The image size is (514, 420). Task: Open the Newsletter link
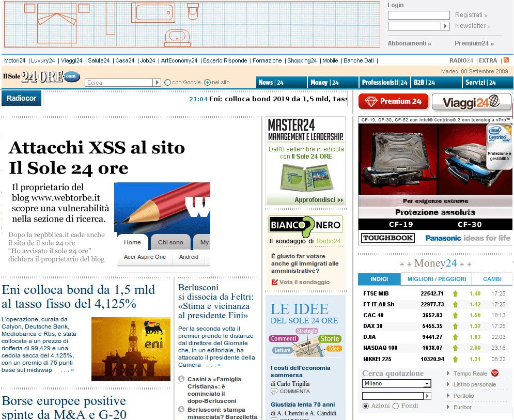pos(472,26)
